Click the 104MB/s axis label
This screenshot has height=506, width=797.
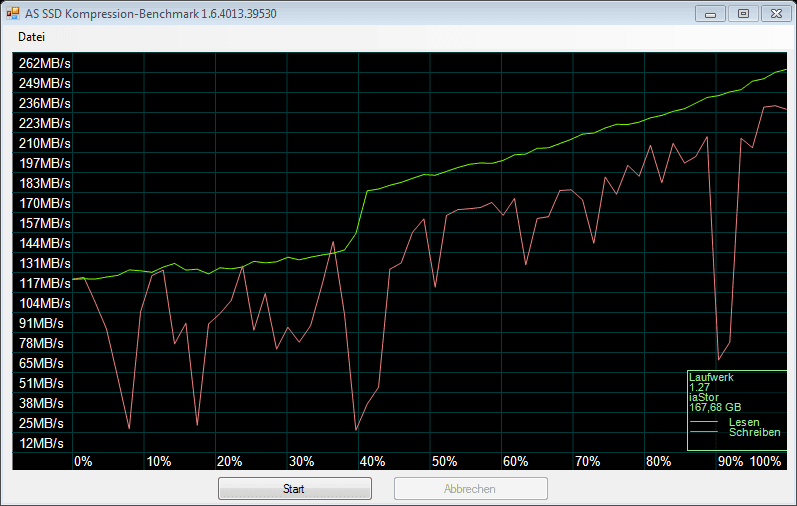pos(45,304)
